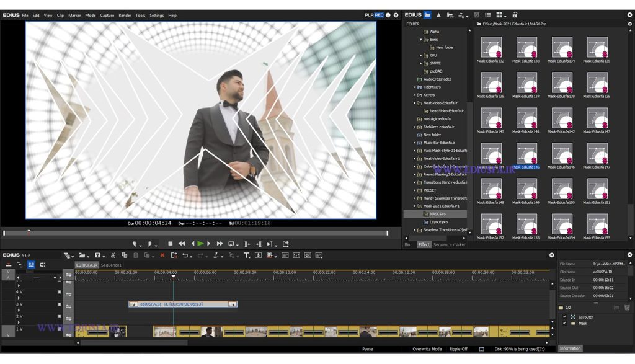
Task: Stop playback in the preview player
Action: coord(170,244)
